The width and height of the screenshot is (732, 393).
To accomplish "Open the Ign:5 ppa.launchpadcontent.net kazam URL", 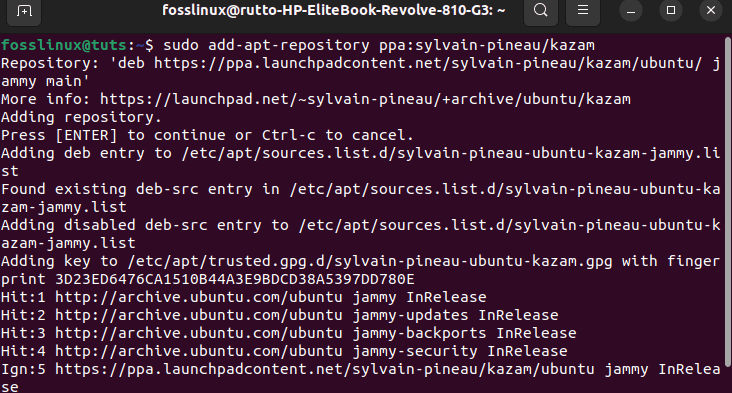I will (x=324, y=369).
